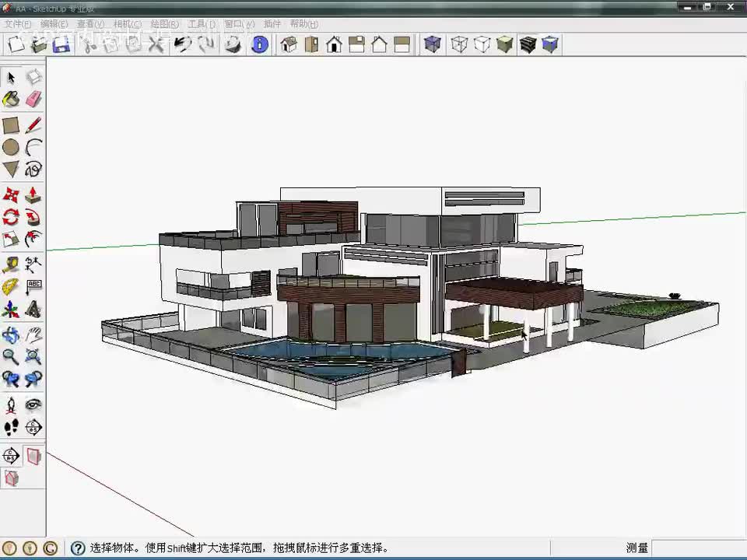Activate the Arc tool
The image size is (747, 560).
tap(33, 147)
